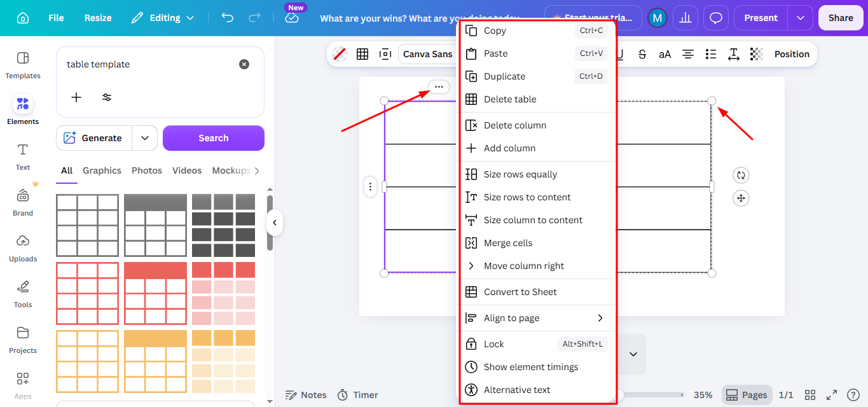Open the transparency checkerboard icon

[x=756, y=54]
